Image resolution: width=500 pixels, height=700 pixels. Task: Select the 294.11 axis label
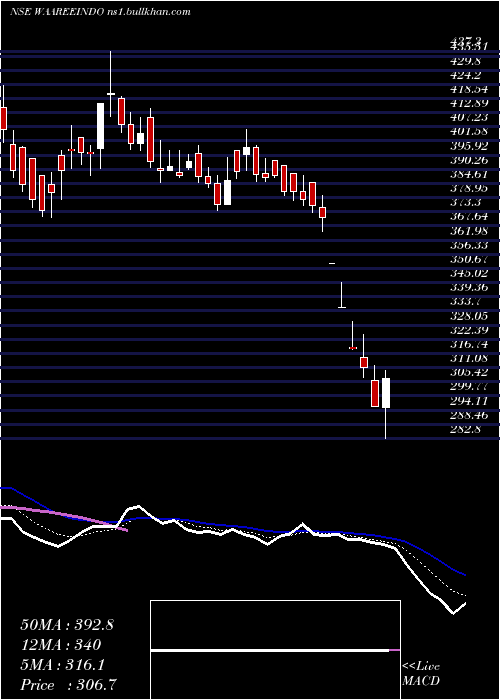(x=471, y=400)
